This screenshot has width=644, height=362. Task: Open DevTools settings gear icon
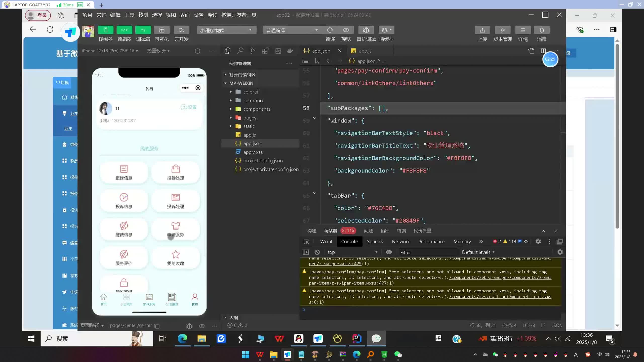click(538, 242)
